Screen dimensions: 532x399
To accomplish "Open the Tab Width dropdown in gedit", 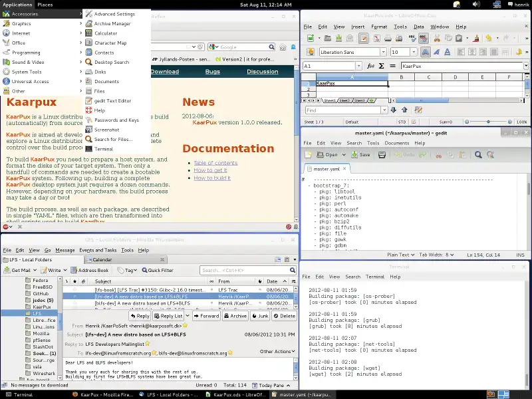I will pyautogui.click(x=436, y=255).
